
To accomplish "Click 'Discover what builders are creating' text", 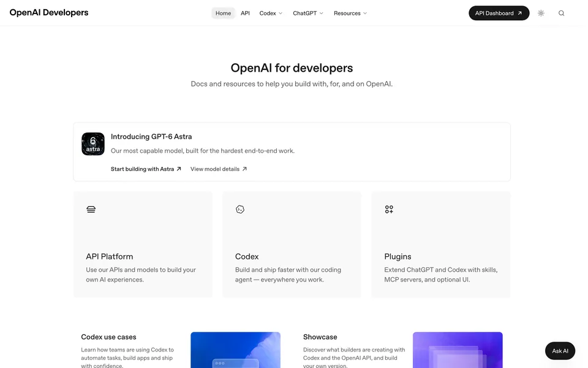I will [x=354, y=358].
